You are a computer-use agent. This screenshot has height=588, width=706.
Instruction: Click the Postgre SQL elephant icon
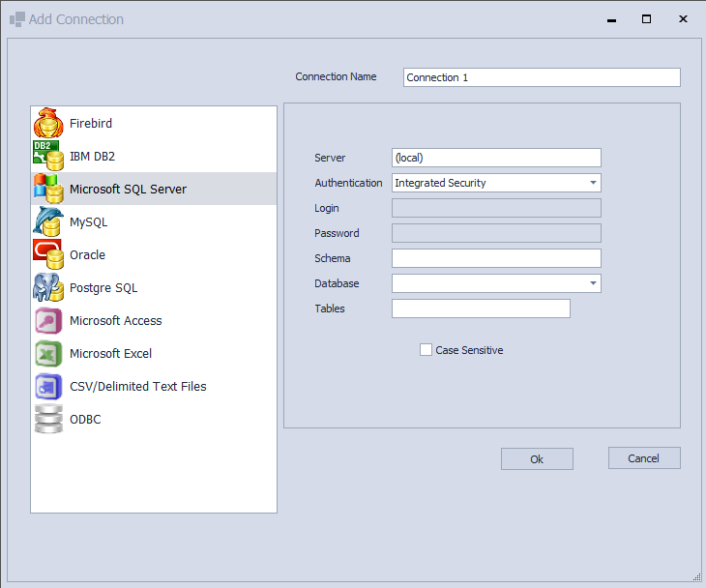tap(48, 287)
